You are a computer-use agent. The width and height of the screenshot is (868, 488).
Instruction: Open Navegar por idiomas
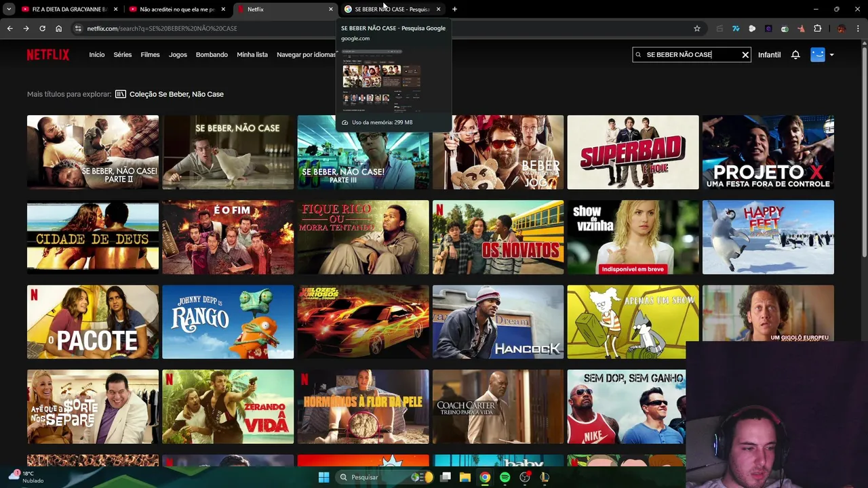coord(306,55)
